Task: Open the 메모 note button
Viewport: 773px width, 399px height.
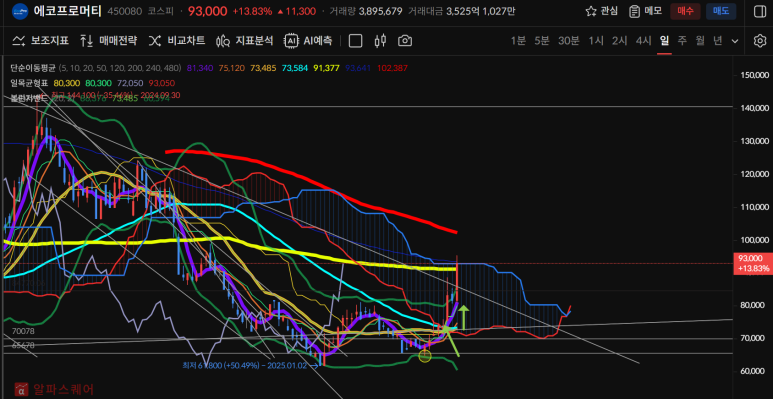Action: coord(645,11)
